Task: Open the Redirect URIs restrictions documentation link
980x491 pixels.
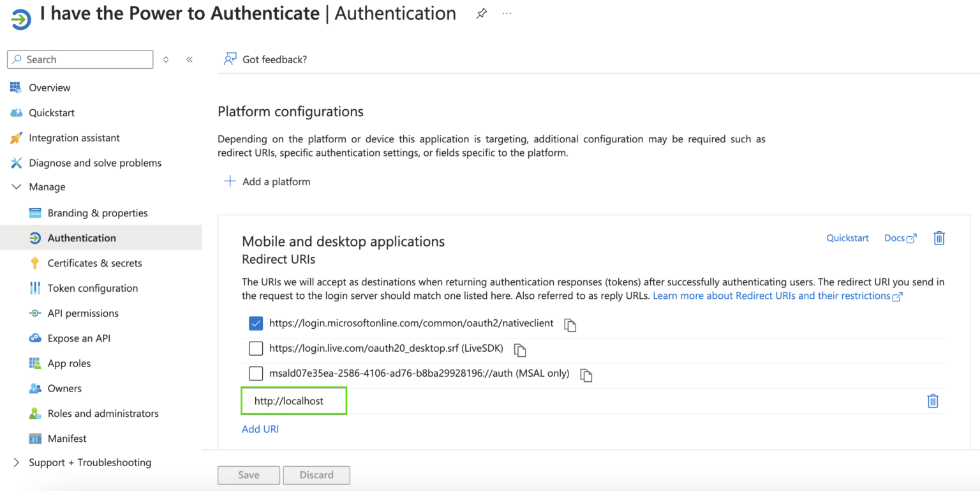Action: (x=775, y=296)
